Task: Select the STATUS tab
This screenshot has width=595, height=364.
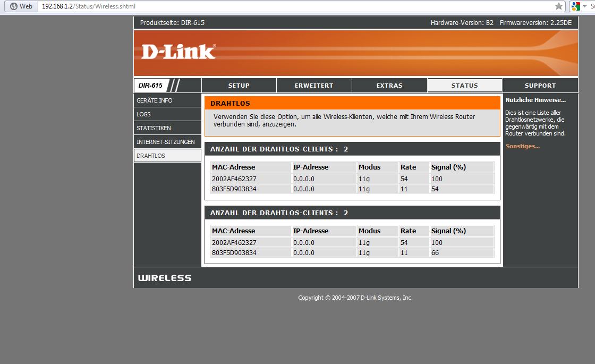Action: point(465,86)
